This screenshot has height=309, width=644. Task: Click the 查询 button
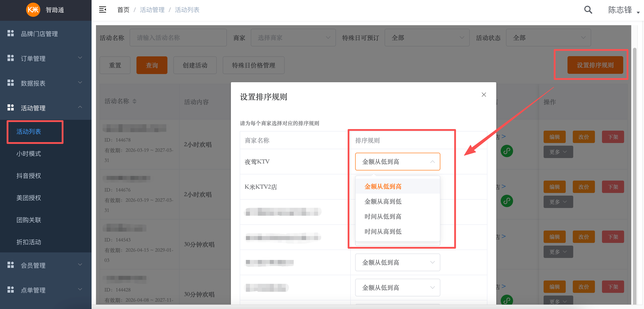click(152, 65)
